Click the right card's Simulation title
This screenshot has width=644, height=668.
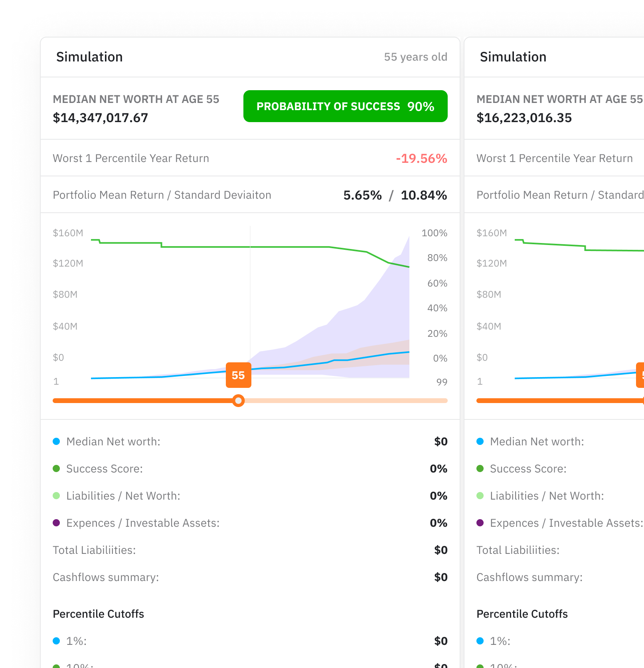(513, 57)
